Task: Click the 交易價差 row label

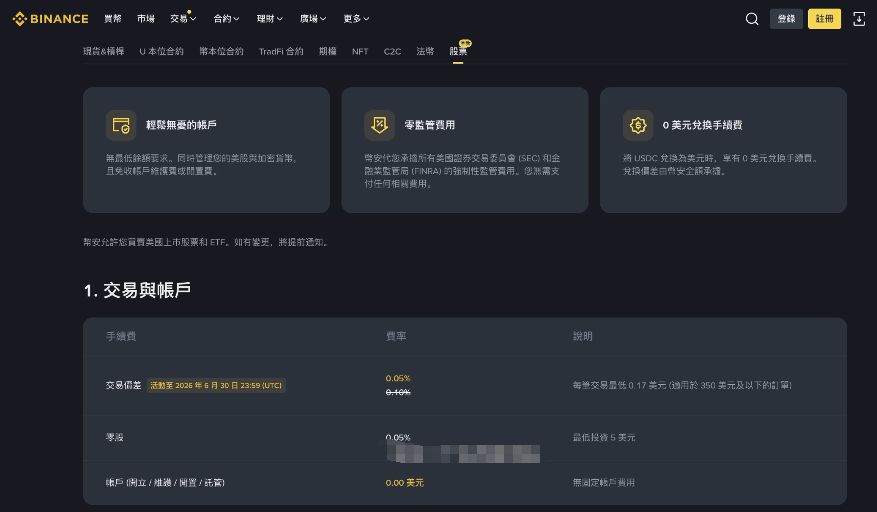Action: [x=123, y=385]
